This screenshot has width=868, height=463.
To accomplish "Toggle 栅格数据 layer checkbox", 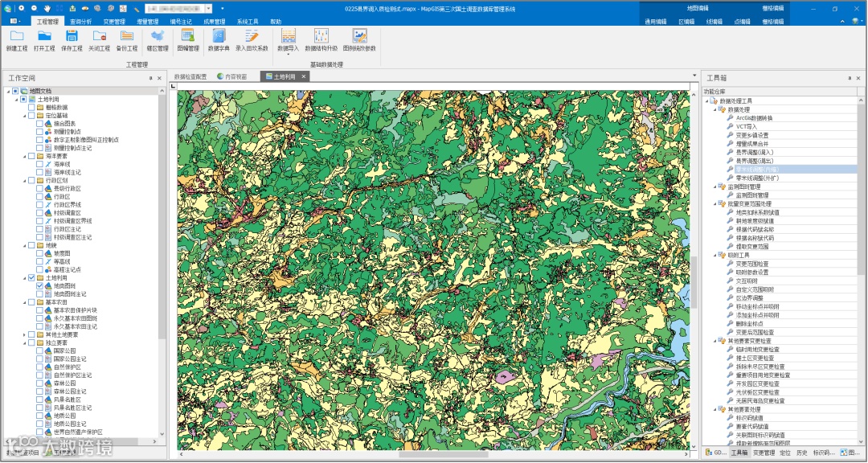I will [x=31, y=108].
